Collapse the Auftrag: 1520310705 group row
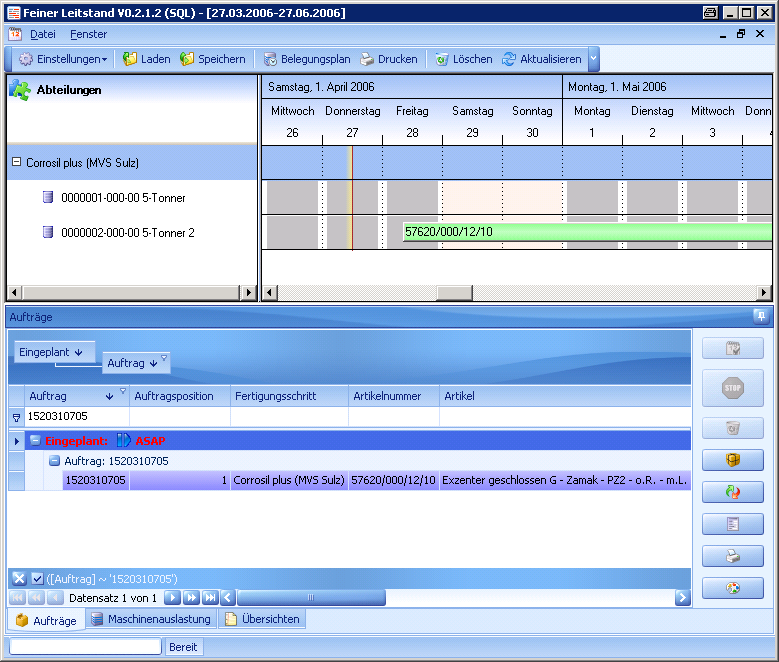This screenshot has height=662, width=779. [x=55, y=461]
